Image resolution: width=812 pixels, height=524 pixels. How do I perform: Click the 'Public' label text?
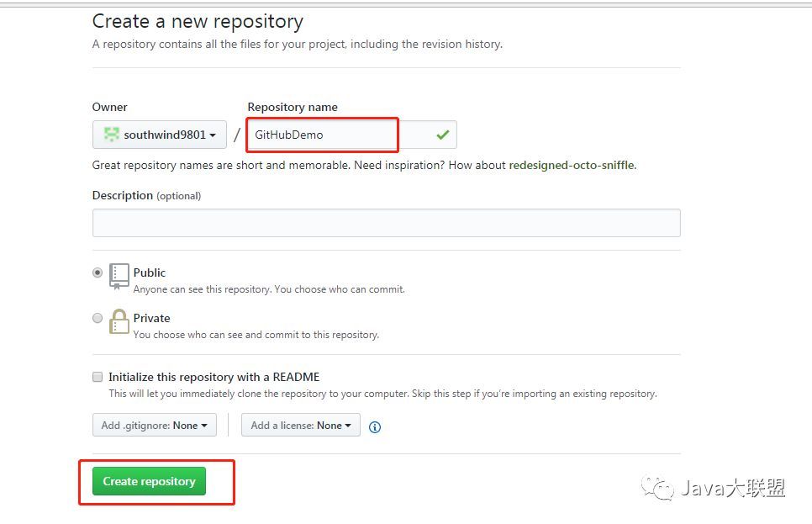pyautogui.click(x=150, y=273)
